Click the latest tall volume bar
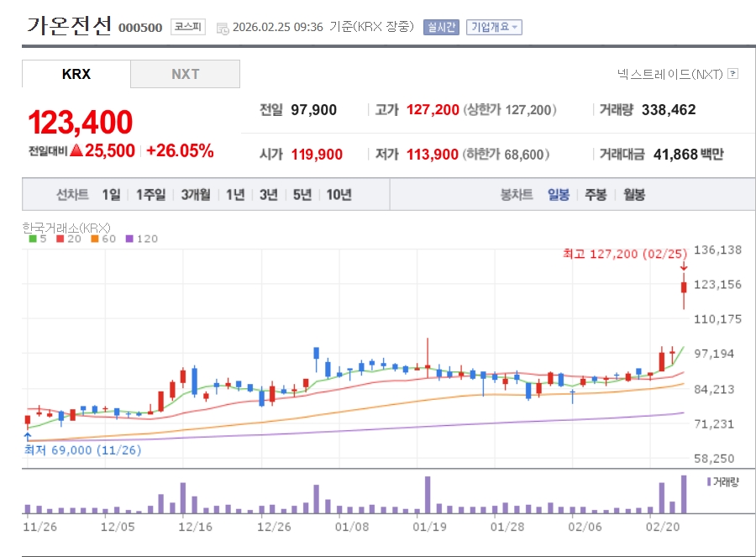Viewport: 756px width, 557px height. point(684,494)
